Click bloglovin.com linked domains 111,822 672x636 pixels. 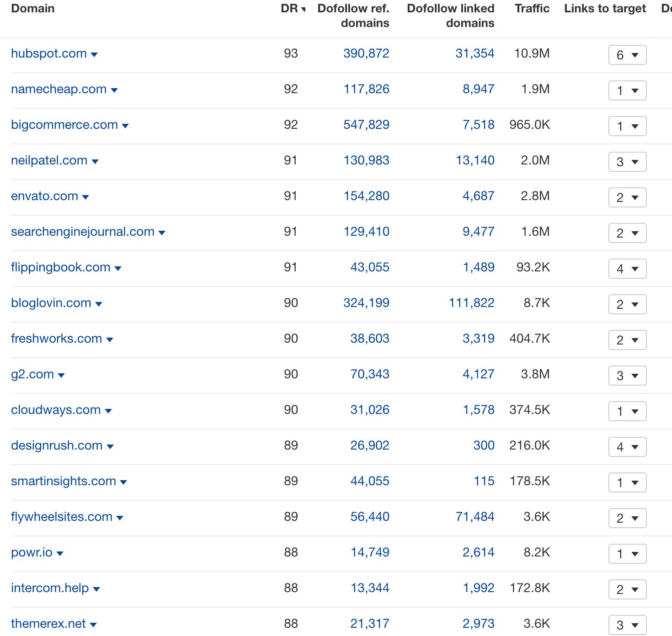[471, 303]
